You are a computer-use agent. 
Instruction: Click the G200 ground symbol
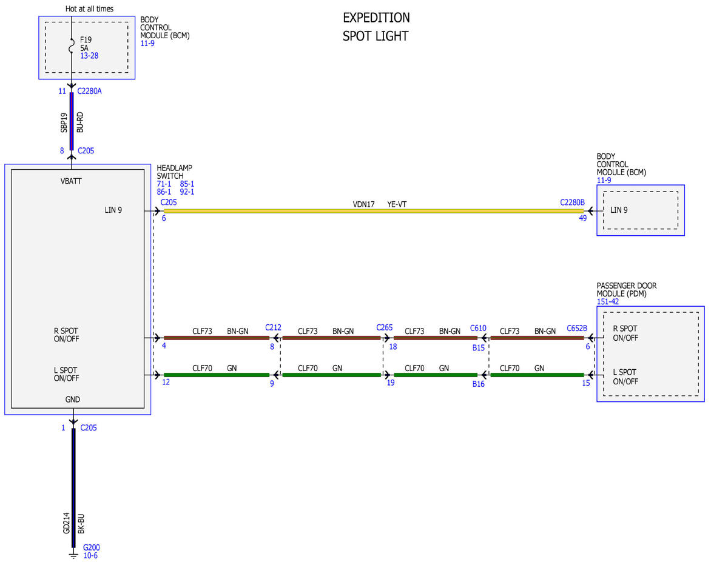[73, 553]
